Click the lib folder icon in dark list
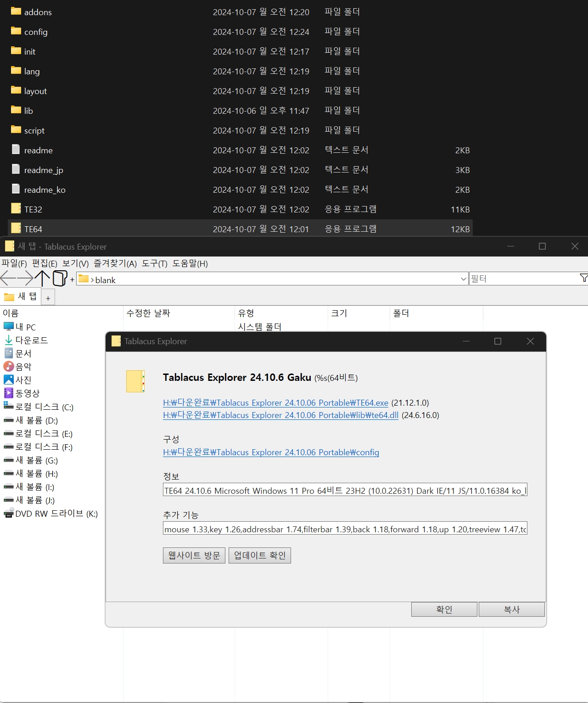588x703 pixels. click(16, 110)
